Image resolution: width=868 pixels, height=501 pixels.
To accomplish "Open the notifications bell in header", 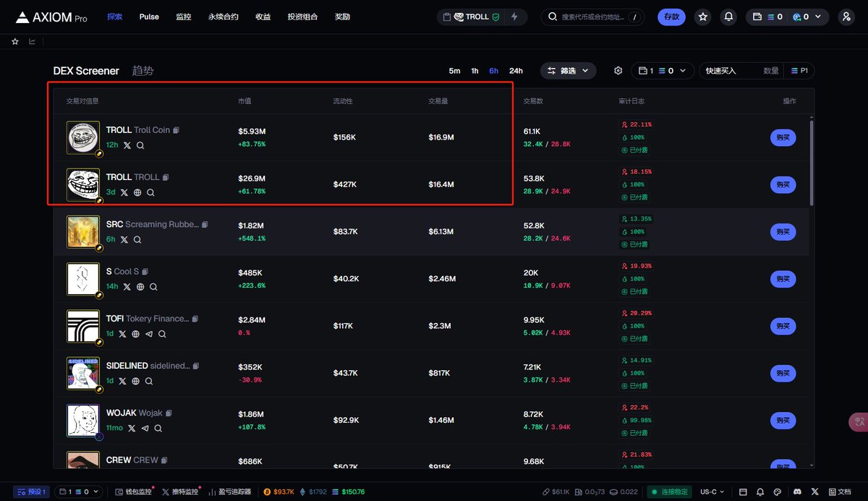I will click(729, 17).
